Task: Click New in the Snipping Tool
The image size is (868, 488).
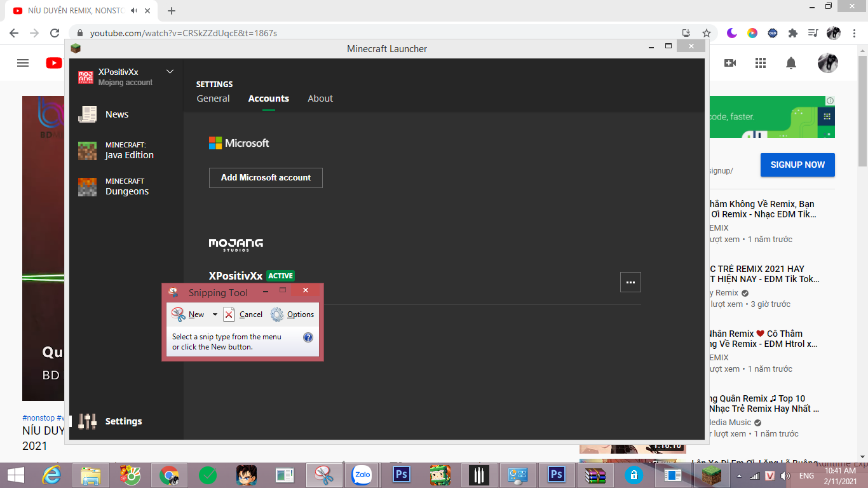Action: pyautogui.click(x=189, y=315)
